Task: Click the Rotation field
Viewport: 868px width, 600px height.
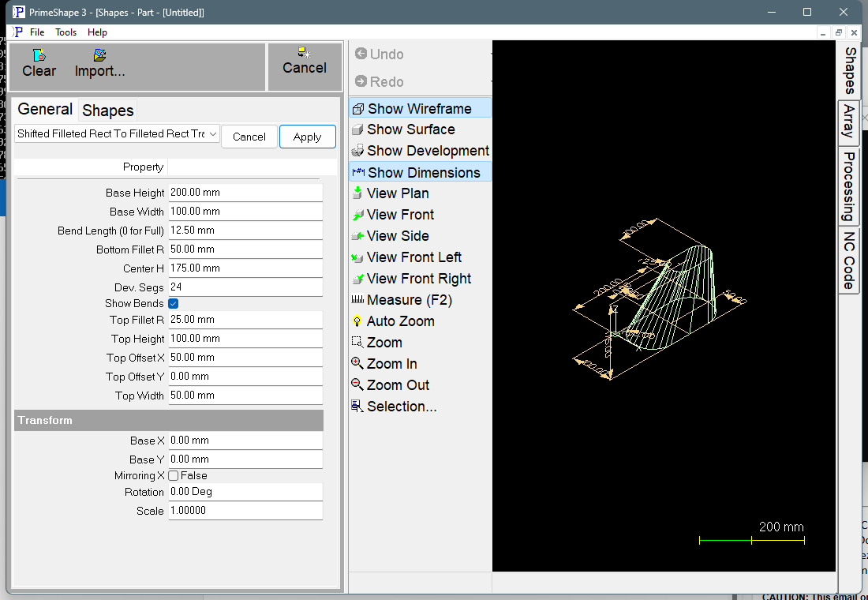Action: [x=245, y=492]
